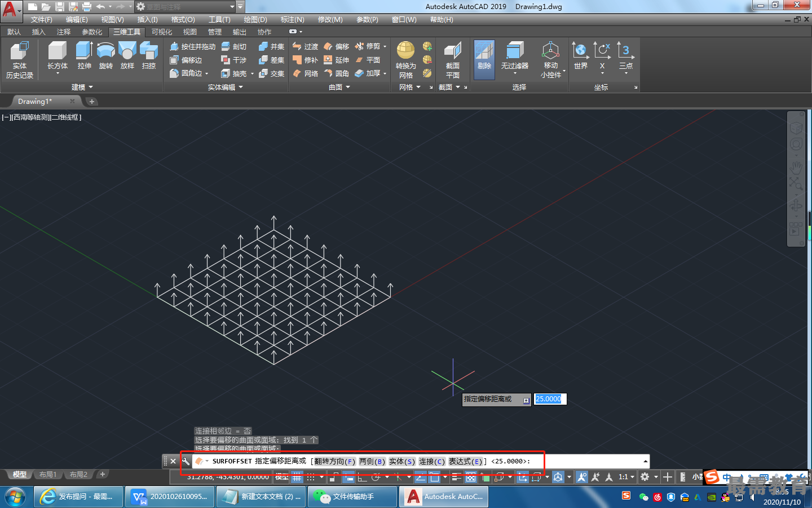This screenshot has height=508, width=812.
Task: Switch to the 默认 ribbon tab
Action: [14, 32]
